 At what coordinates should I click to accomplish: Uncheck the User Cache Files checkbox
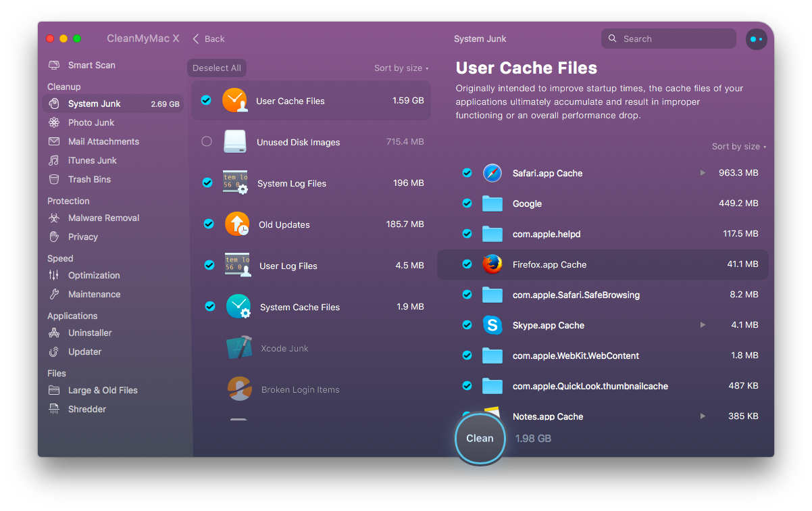point(206,101)
